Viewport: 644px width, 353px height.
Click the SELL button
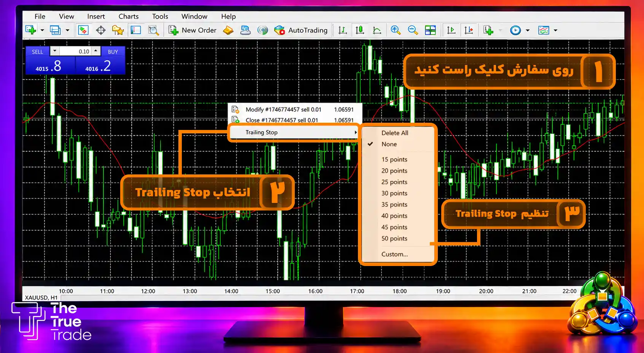point(37,52)
